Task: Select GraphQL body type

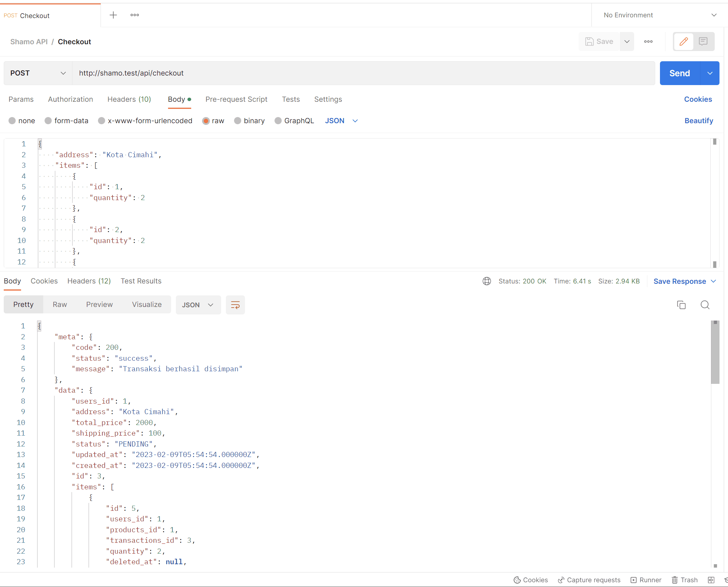Action: pos(294,121)
